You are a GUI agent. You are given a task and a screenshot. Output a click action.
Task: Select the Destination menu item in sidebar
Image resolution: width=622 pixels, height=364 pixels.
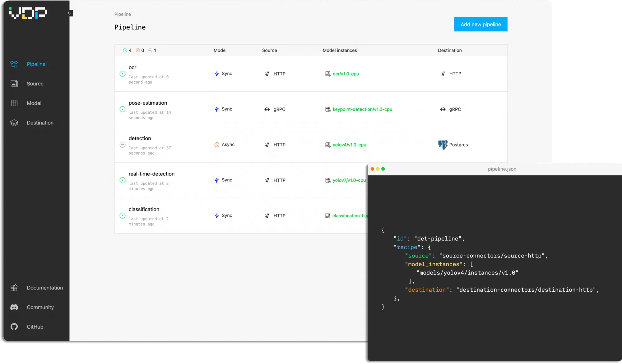click(40, 123)
